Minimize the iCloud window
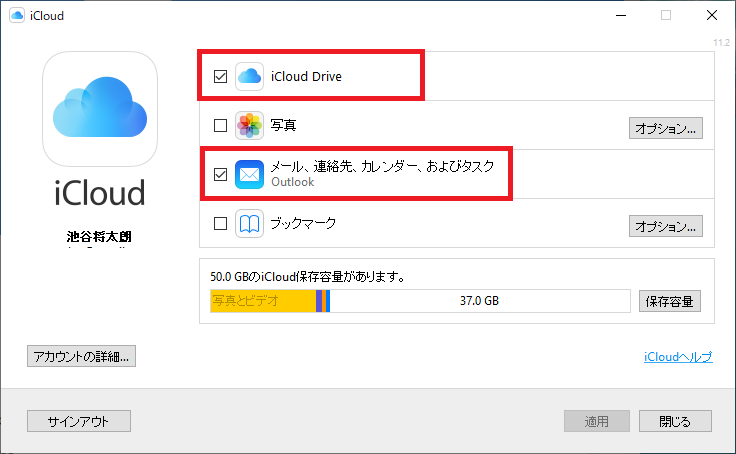This screenshot has height=454, width=736. pos(621,15)
